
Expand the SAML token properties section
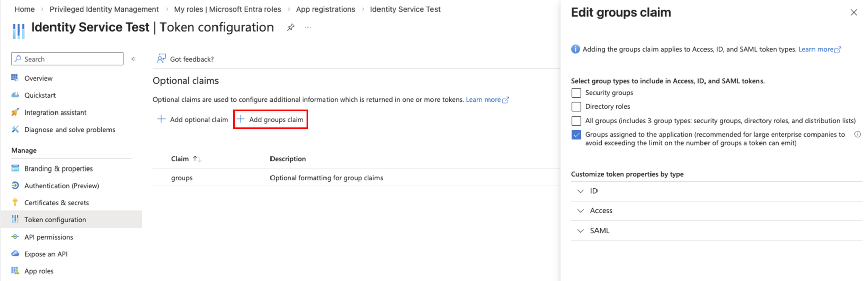tap(581, 231)
